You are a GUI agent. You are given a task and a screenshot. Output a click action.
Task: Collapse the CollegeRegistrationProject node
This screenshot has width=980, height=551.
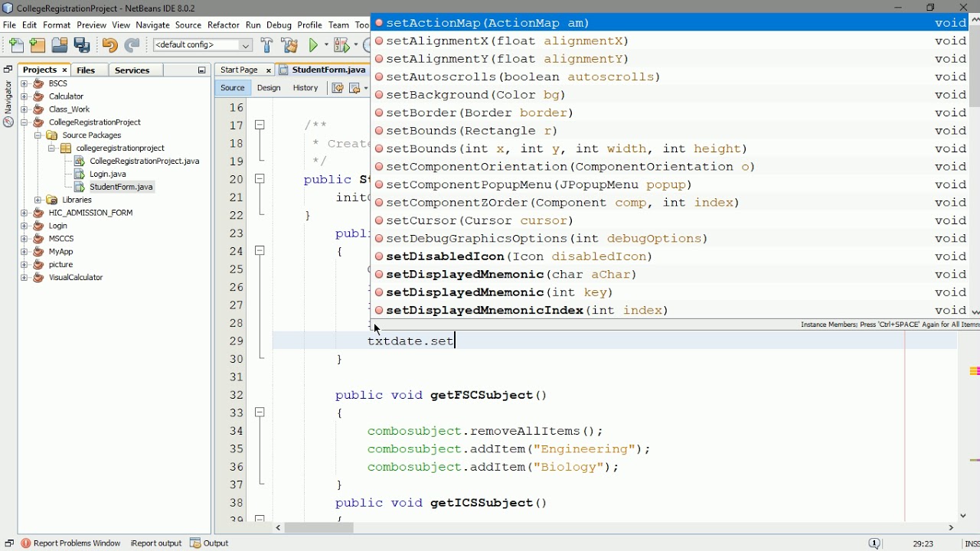(24, 122)
